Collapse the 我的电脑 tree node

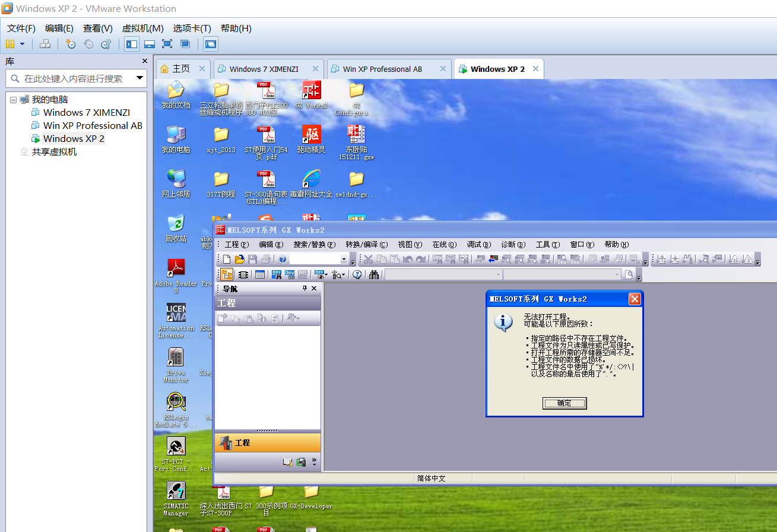click(x=13, y=100)
